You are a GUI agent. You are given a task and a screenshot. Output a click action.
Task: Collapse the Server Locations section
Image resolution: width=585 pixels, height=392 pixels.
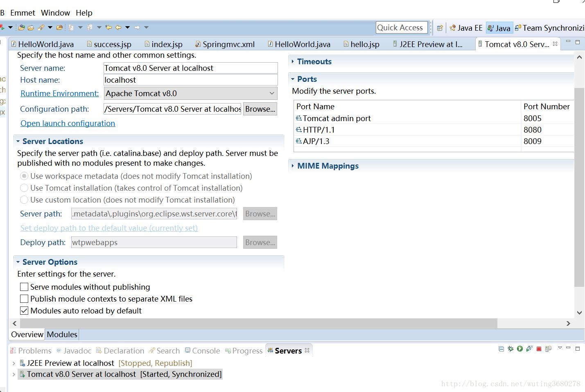point(18,141)
